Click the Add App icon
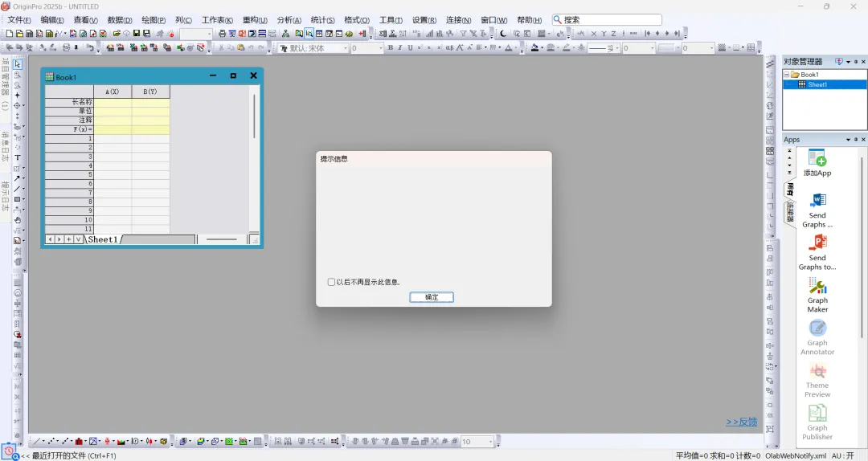 click(817, 163)
